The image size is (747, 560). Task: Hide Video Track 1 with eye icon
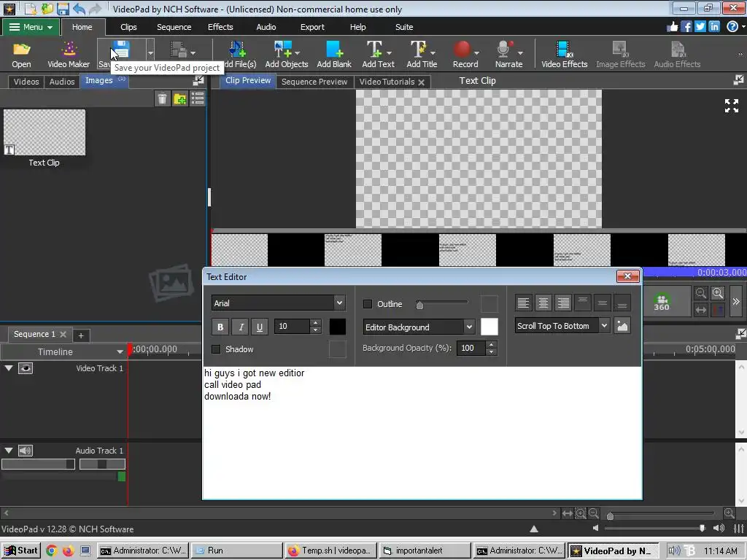[26, 368]
